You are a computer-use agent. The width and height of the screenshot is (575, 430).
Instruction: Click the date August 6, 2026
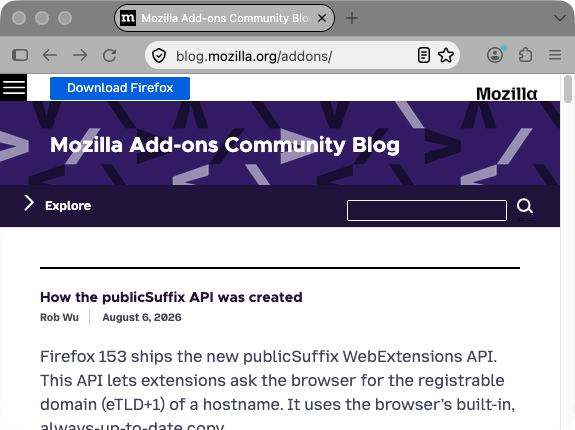[x=142, y=317]
